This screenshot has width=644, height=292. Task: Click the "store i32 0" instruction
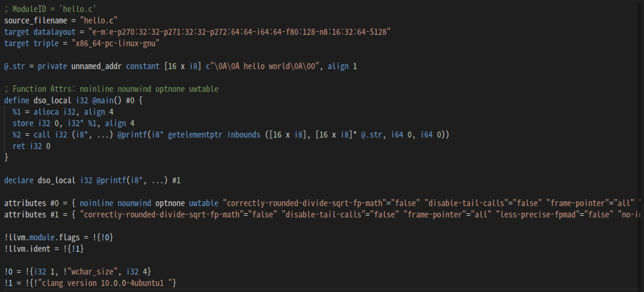tap(74, 123)
